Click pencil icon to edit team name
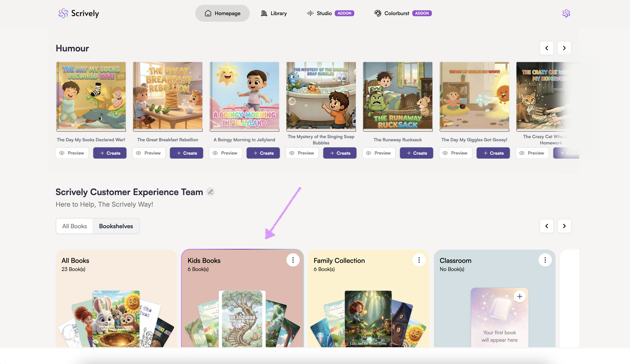 [x=210, y=192]
